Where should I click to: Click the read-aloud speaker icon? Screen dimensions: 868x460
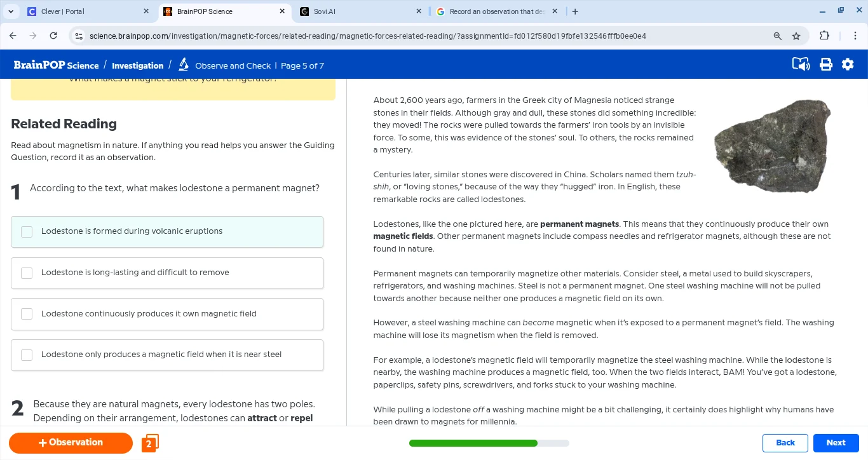[x=801, y=65]
